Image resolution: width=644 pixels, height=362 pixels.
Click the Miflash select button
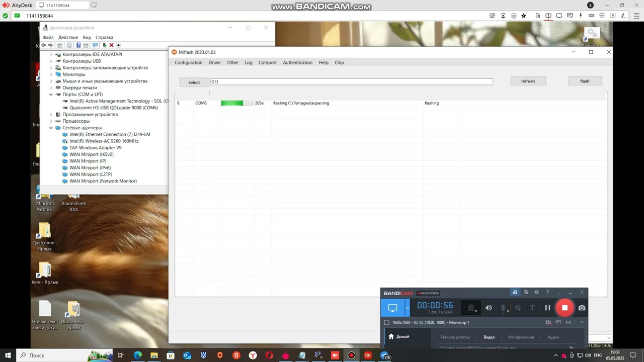pyautogui.click(x=194, y=82)
